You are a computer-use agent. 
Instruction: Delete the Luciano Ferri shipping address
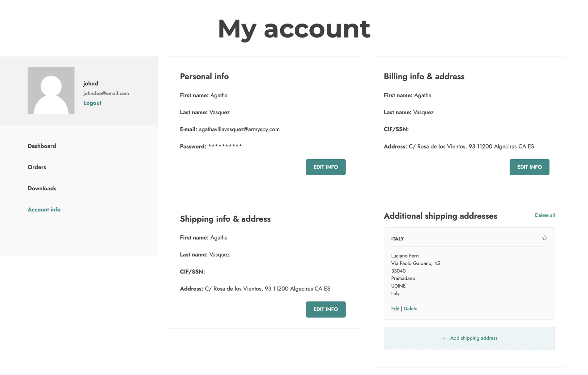click(x=410, y=309)
